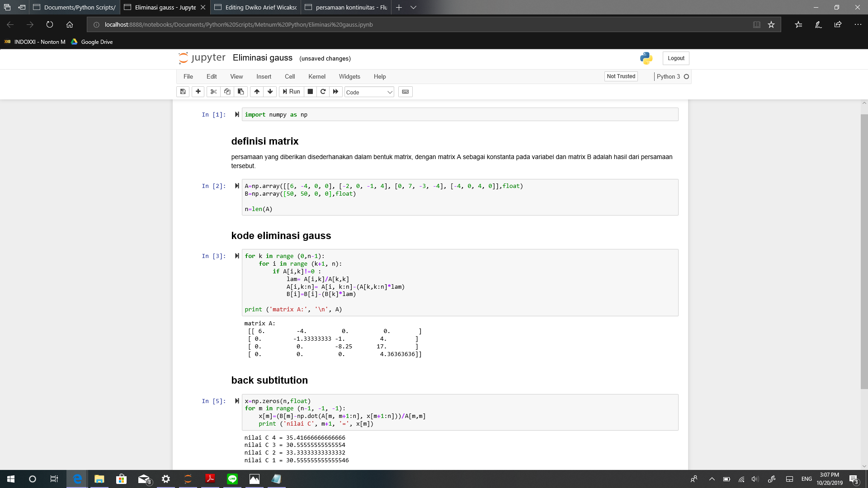This screenshot has width=868, height=488.
Task: Run cell In [3] using its run icon
Action: point(237,256)
